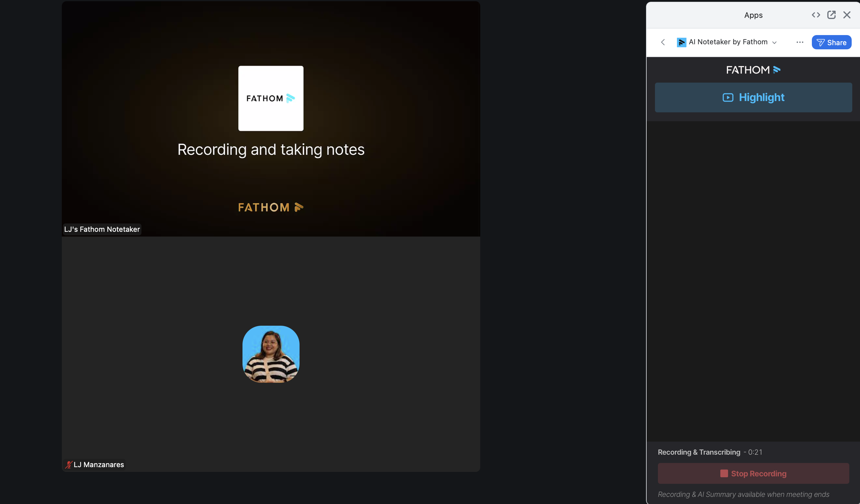Image resolution: width=860 pixels, height=504 pixels.
Task: Click the Fathom app icon beside title
Action: pyautogui.click(x=681, y=42)
